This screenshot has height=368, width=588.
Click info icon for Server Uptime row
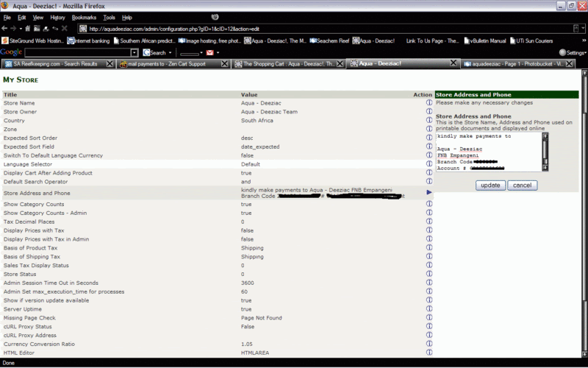coord(429,308)
